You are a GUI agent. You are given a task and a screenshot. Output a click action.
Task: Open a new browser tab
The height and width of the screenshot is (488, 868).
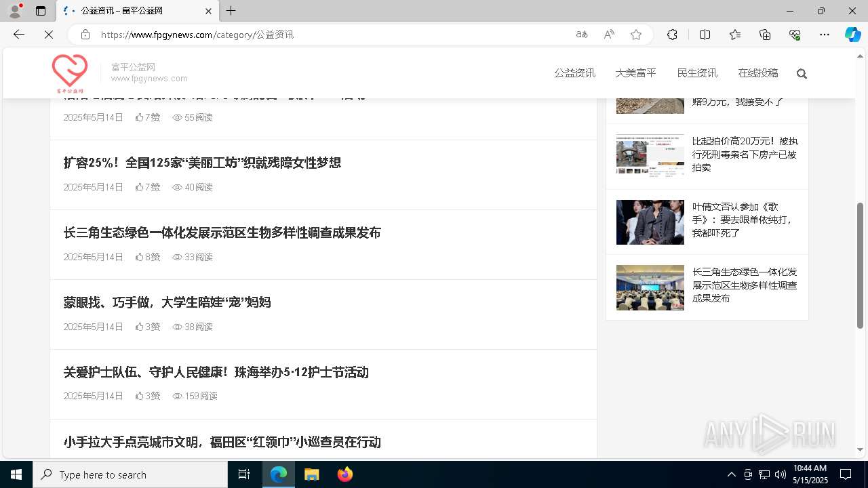tap(231, 11)
